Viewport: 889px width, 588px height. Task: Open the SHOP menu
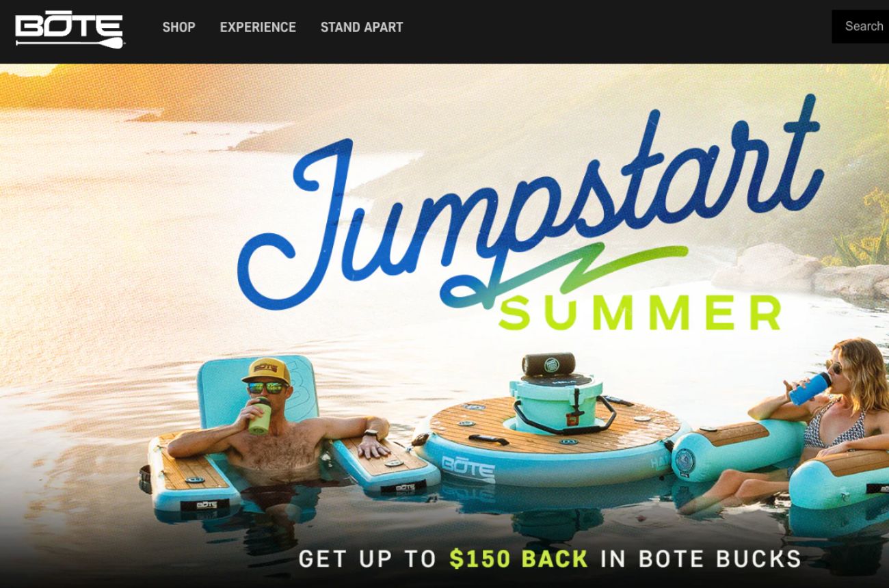tap(178, 27)
